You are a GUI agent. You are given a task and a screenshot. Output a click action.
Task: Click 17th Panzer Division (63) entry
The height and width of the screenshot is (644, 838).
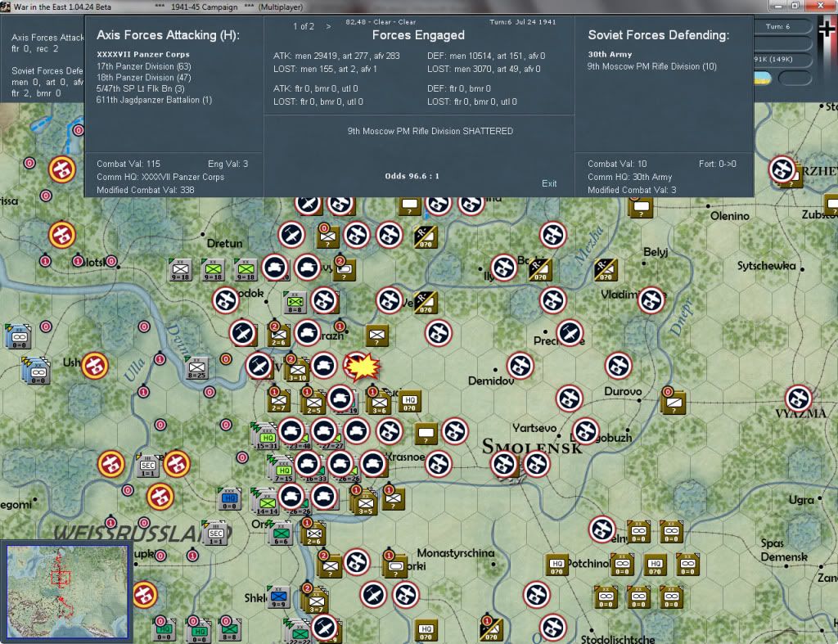(144, 66)
